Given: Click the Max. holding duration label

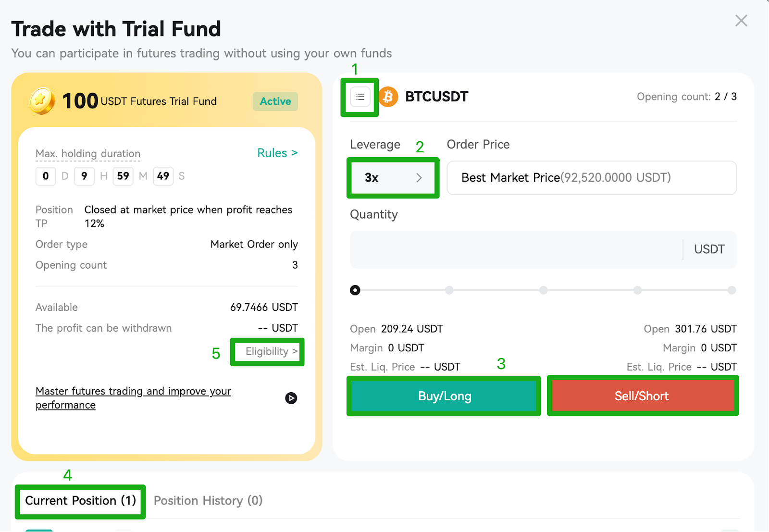Looking at the screenshot, I should coord(88,154).
